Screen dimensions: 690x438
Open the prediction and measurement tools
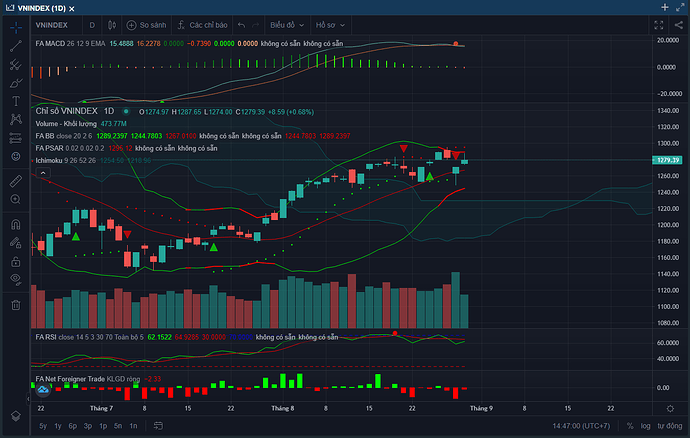coord(16,138)
